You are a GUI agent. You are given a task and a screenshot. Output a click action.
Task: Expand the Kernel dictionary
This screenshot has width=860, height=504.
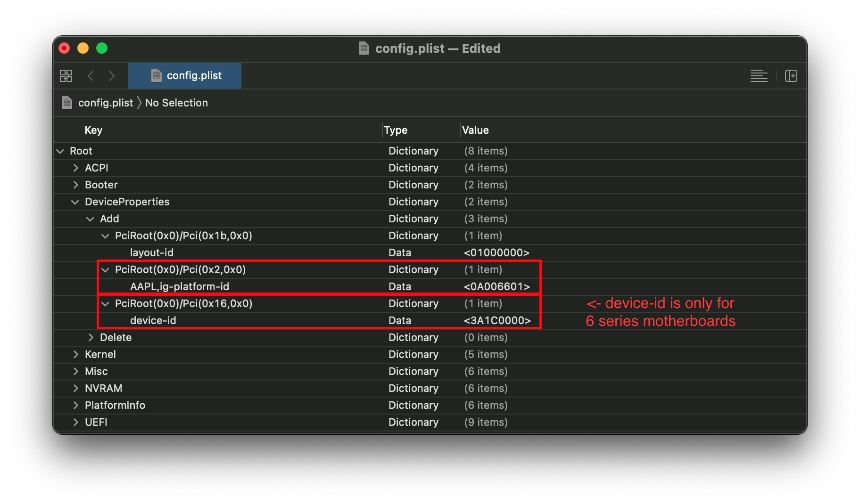(75, 355)
